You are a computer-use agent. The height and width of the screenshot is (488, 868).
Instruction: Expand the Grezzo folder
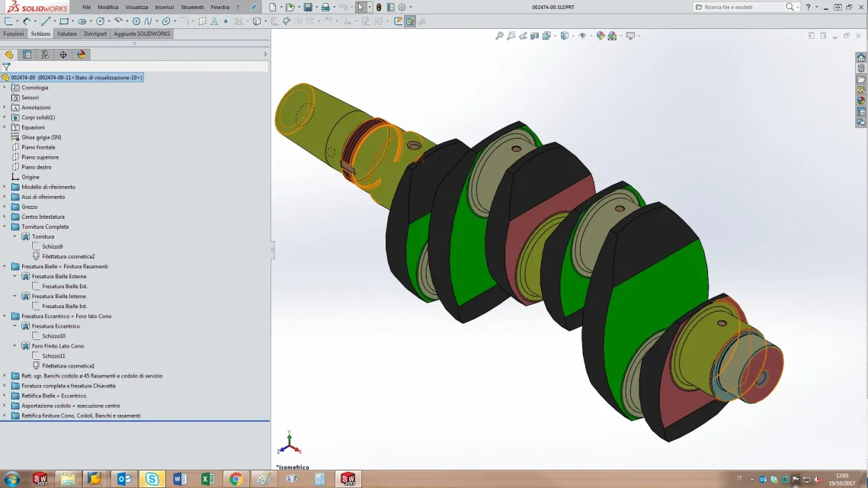click(x=5, y=207)
